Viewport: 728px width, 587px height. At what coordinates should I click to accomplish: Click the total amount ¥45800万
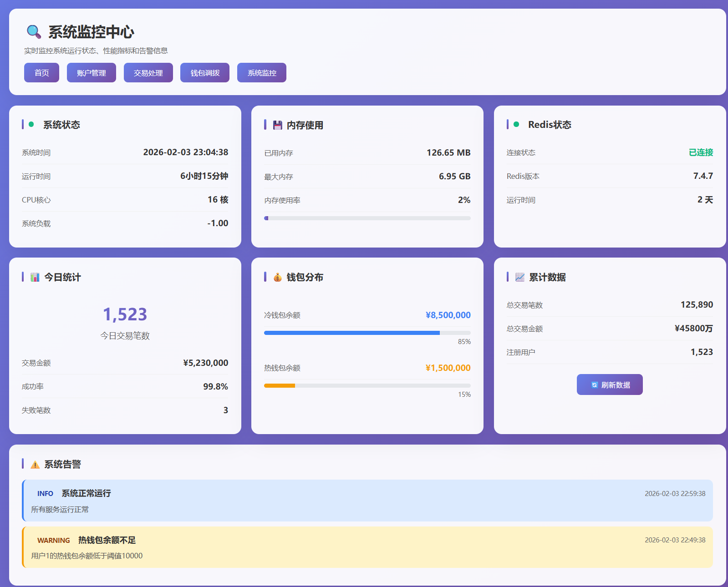click(x=694, y=328)
